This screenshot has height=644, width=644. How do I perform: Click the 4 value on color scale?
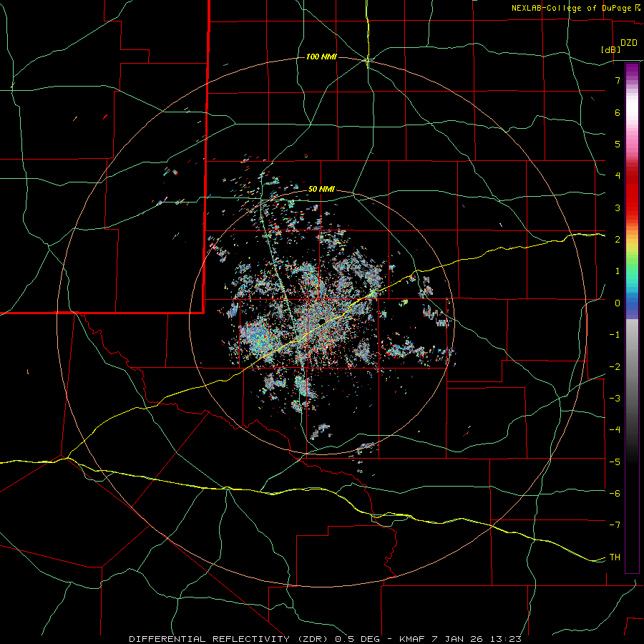(x=618, y=176)
